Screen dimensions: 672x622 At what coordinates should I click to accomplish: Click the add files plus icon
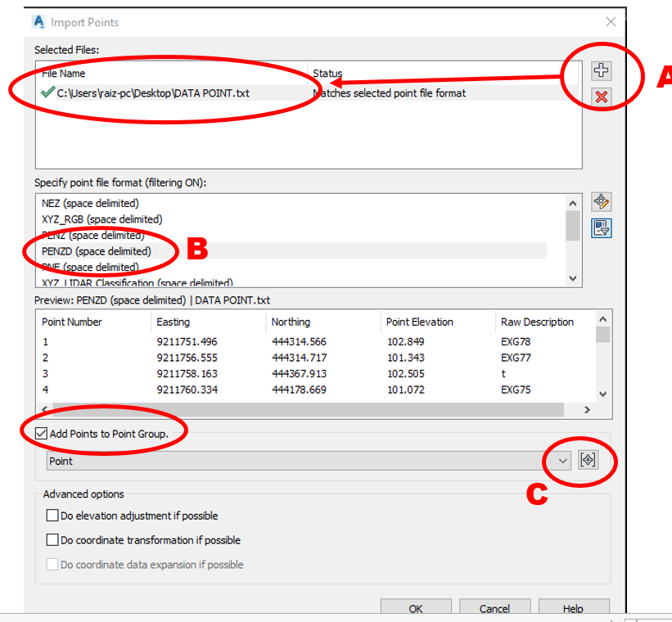601,70
